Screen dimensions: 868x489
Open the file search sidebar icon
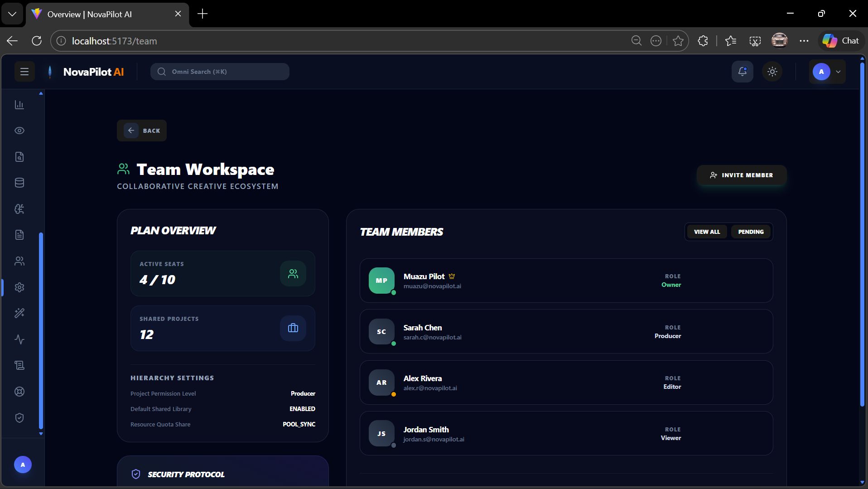click(19, 157)
